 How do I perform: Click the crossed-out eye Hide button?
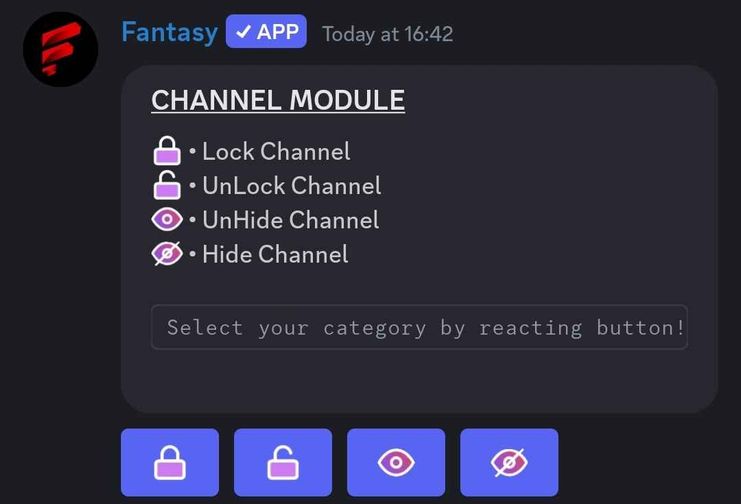point(509,462)
